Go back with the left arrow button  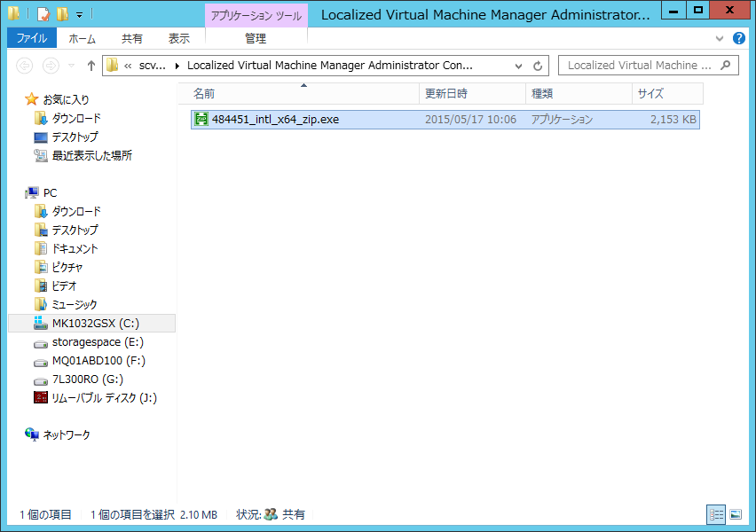[25, 65]
